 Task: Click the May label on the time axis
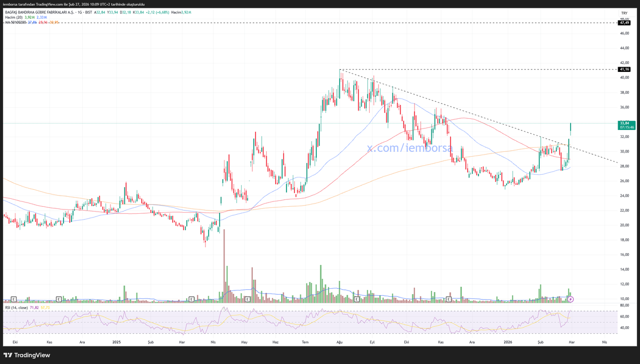[245, 341]
